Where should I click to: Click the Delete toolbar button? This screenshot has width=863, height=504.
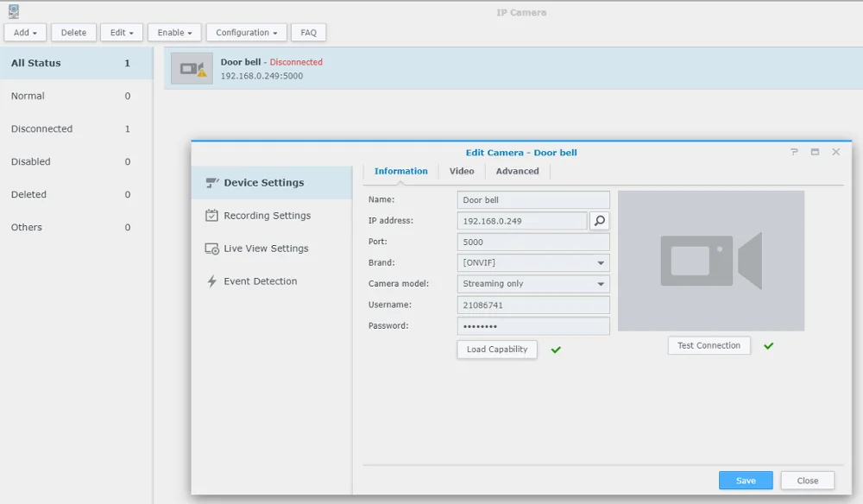[73, 33]
